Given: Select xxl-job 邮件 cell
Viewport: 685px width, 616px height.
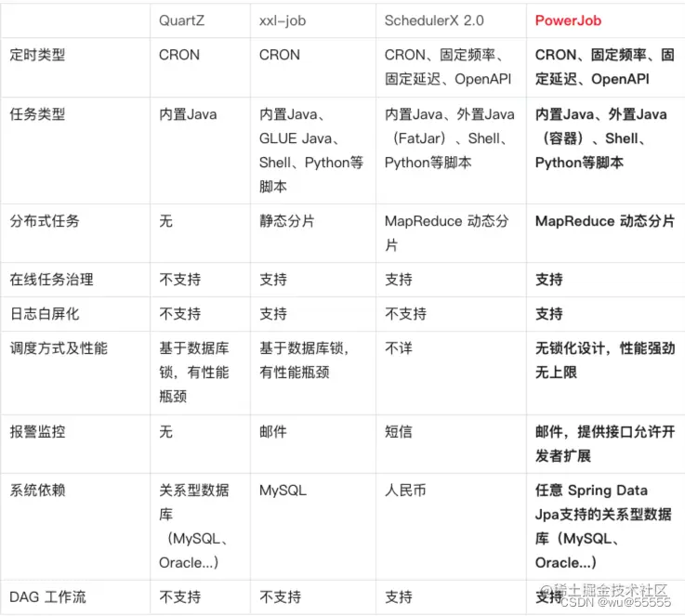Looking at the screenshot, I should [x=273, y=431].
